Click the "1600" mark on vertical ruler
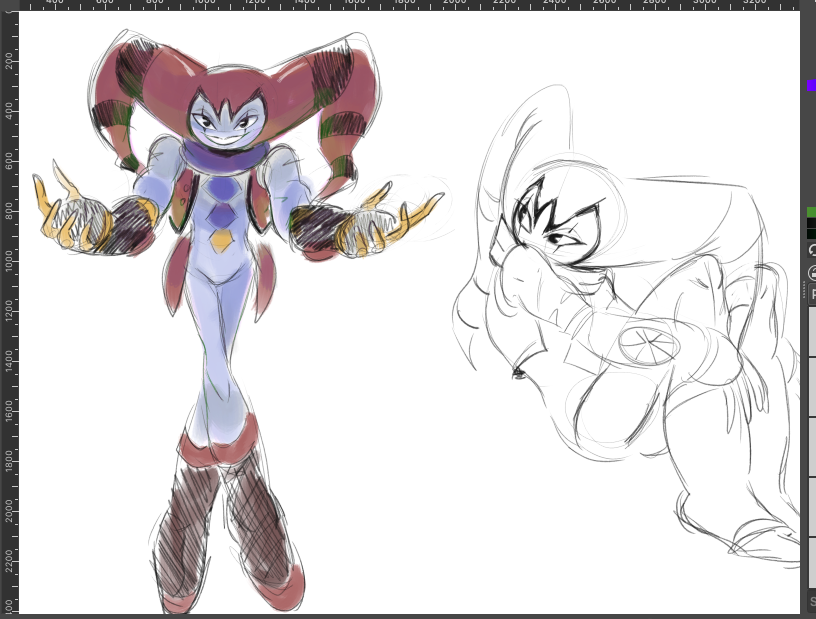 click(9, 412)
